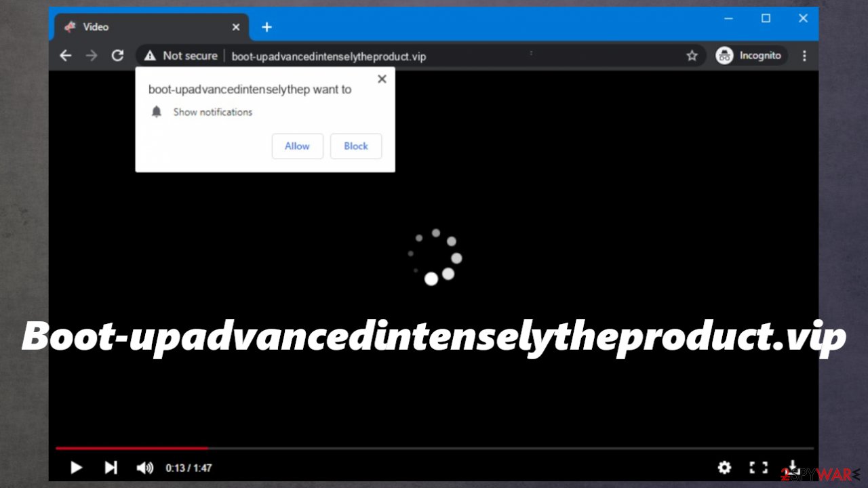868x488 pixels.
Task: Play the video
Action: (x=76, y=467)
